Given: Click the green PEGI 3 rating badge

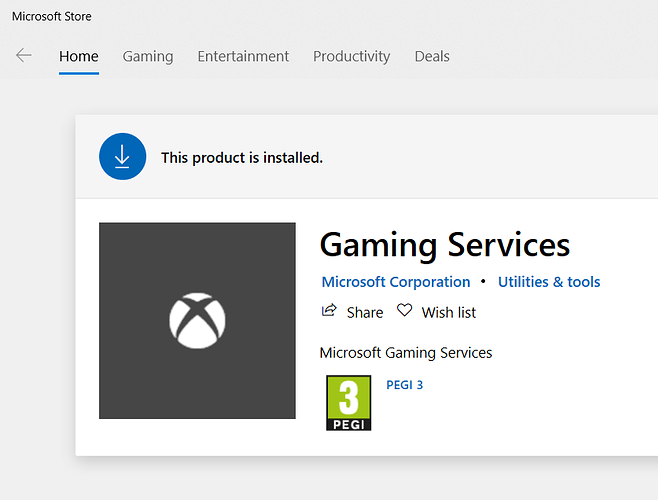Looking at the screenshot, I should pos(349,403).
